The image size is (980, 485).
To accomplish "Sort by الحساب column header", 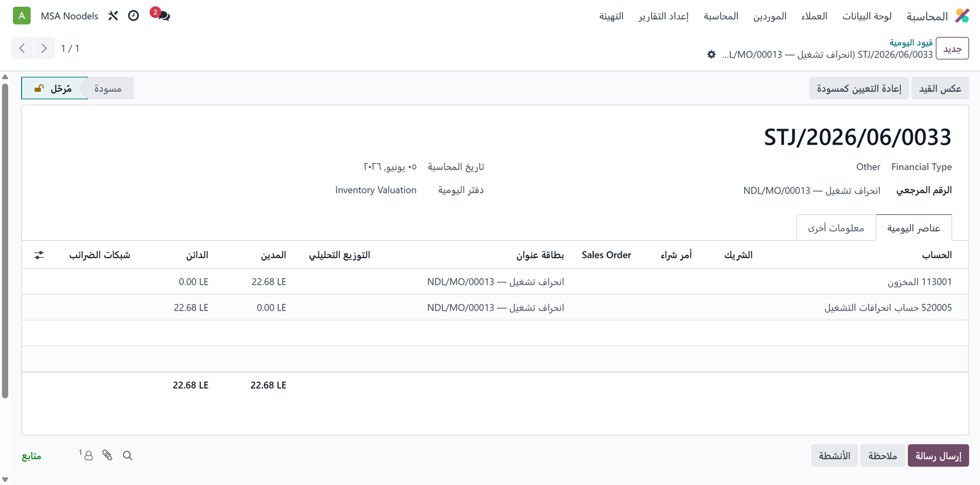I will click(937, 255).
